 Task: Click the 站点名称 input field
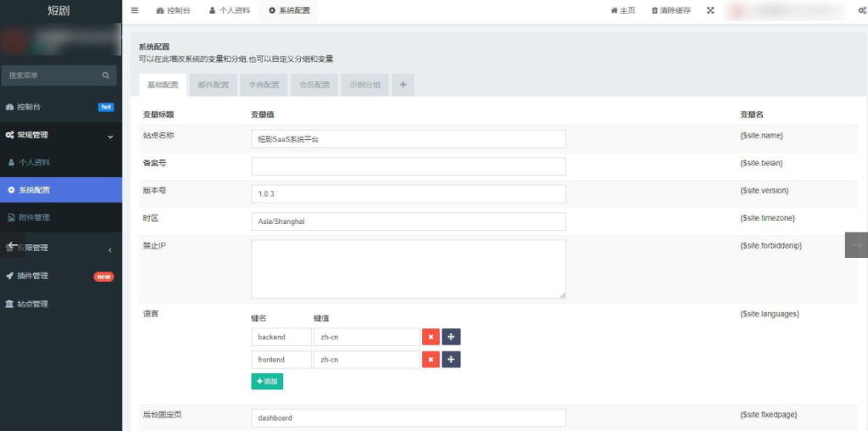point(408,139)
